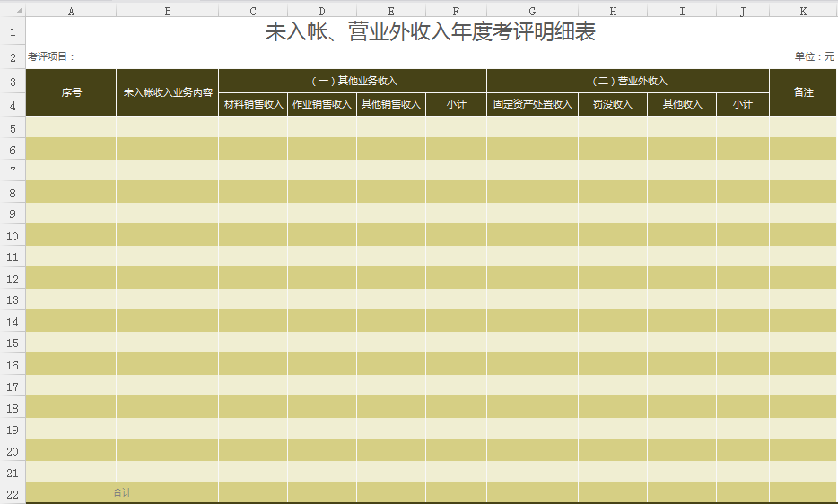Click the 序号 header cell
Image resolution: width=838 pixels, height=504 pixels.
point(71,92)
